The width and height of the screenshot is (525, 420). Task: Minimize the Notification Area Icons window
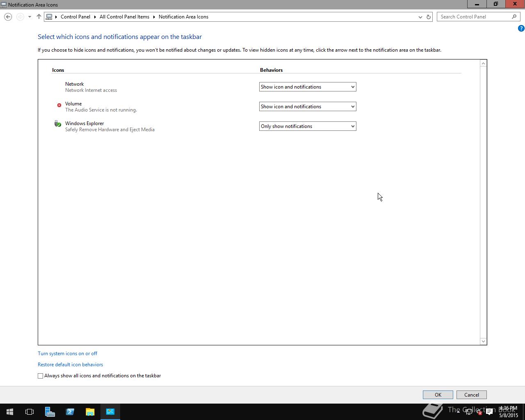tap(477, 4)
